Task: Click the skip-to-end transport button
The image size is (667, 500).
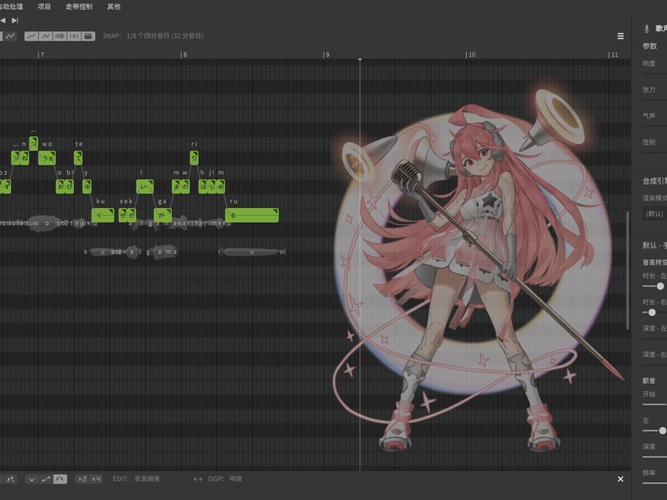Action: click(x=15, y=20)
